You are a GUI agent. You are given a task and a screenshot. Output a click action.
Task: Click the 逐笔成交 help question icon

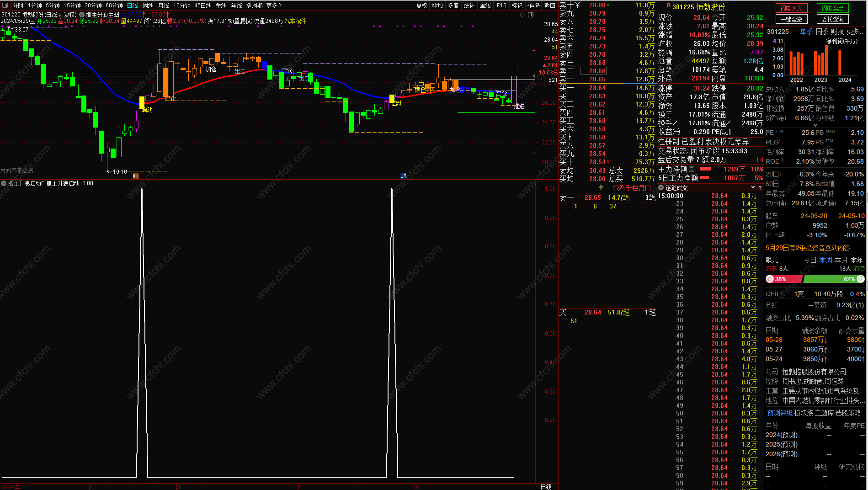pyautogui.click(x=760, y=188)
